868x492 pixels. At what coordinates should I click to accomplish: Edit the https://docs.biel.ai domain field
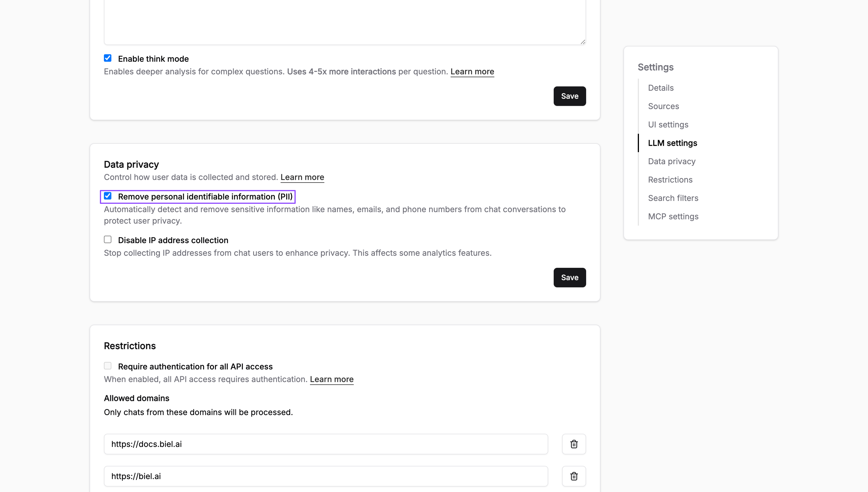pos(325,444)
